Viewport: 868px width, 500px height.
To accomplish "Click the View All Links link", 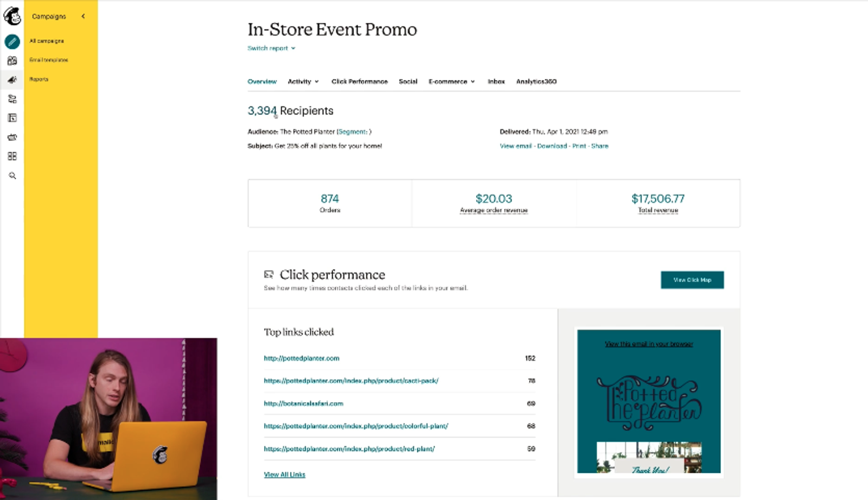I will tap(284, 475).
